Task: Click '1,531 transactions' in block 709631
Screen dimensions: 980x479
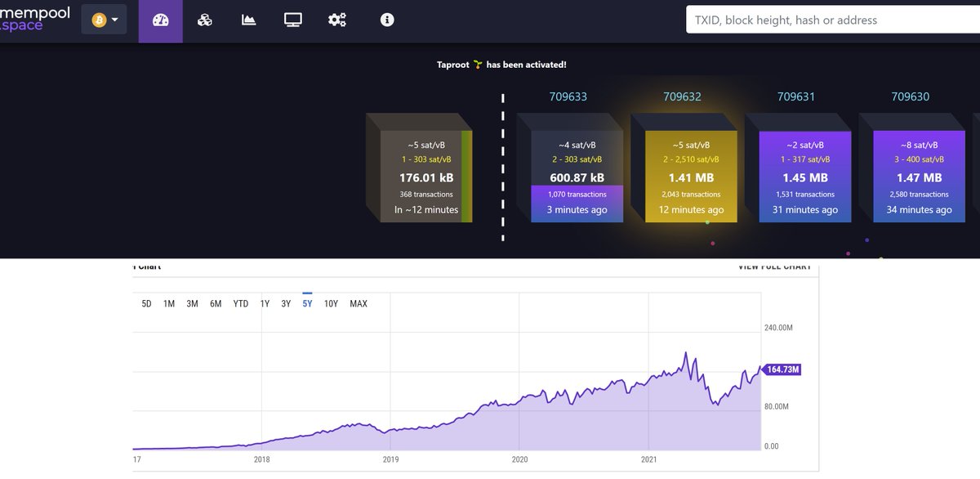Action: [x=805, y=195]
